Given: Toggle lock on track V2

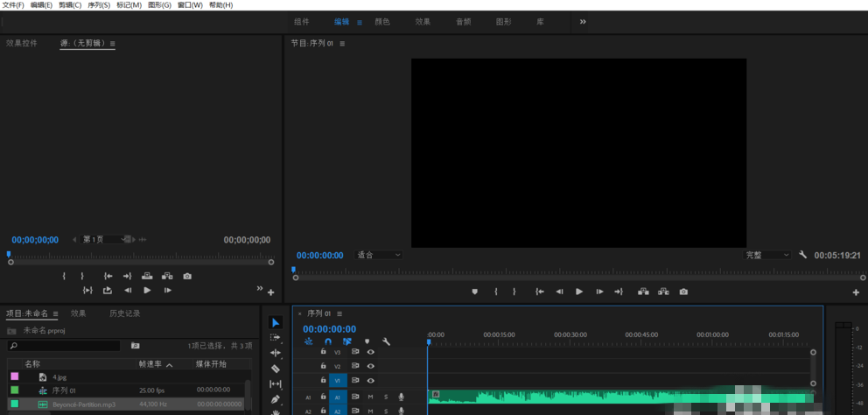Looking at the screenshot, I should coord(323,366).
